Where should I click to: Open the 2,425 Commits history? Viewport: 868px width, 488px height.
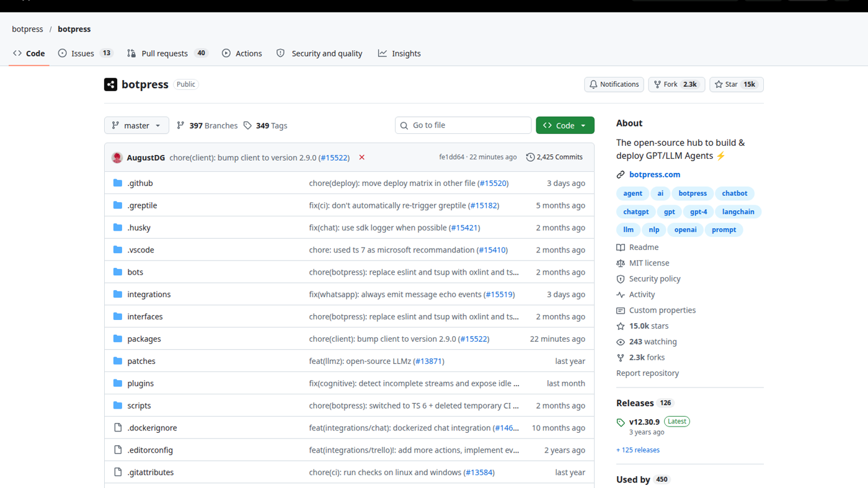point(554,157)
